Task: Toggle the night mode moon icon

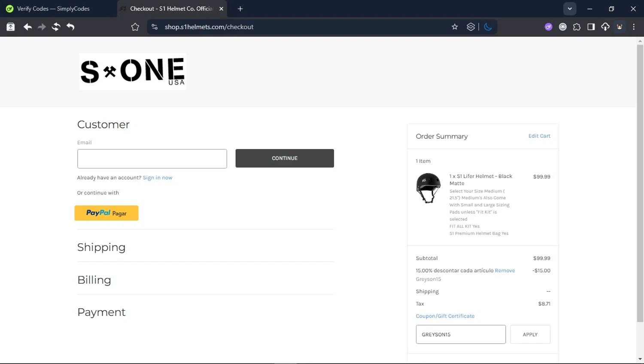Action: coord(488,27)
